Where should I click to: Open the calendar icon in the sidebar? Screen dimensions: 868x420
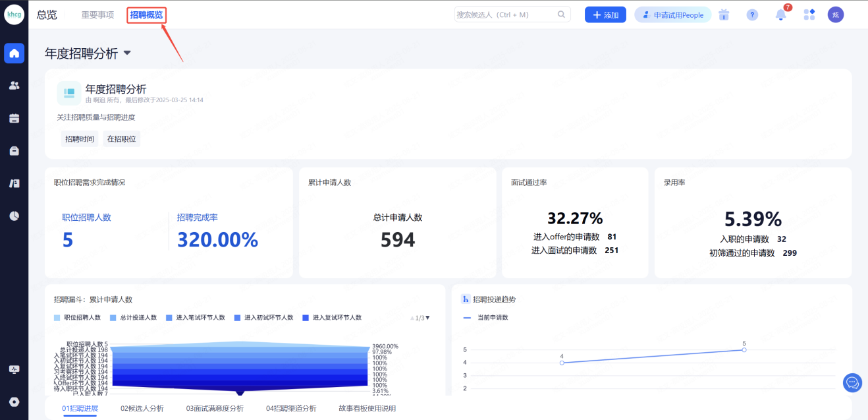click(x=14, y=118)
